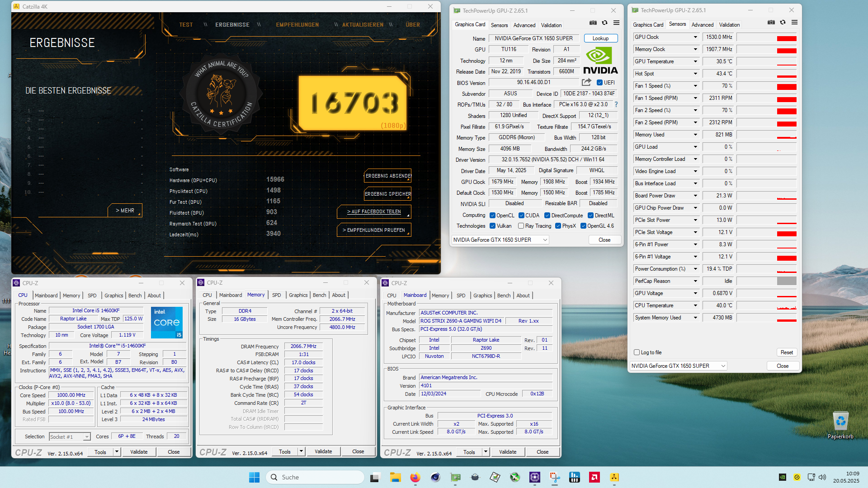Open the TEST tab in Catzilla
Image resolution: width=868 pixels, height=488 pixels.
[x=186, y=25]
